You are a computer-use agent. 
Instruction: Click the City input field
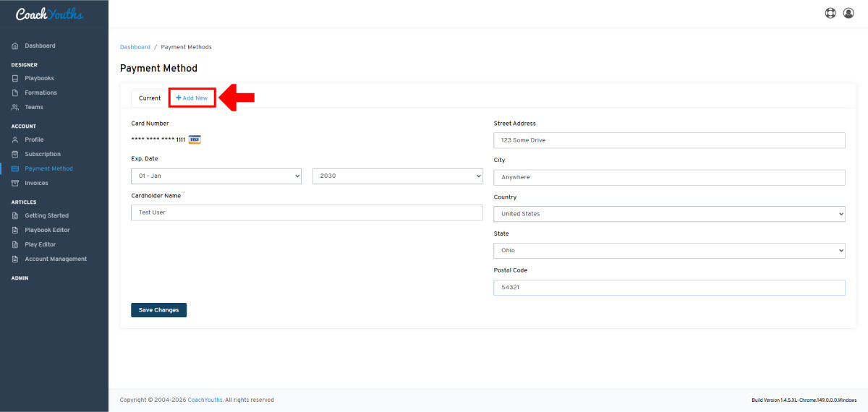(669, 177)
